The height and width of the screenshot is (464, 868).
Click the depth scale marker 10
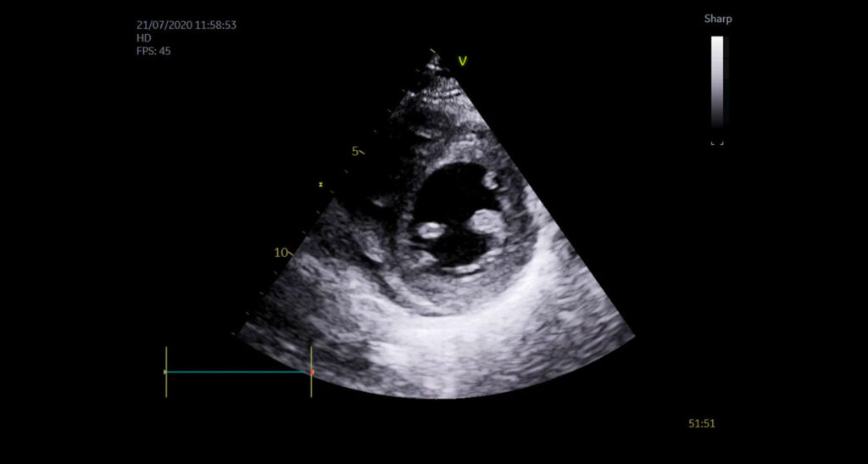point(281,253)
